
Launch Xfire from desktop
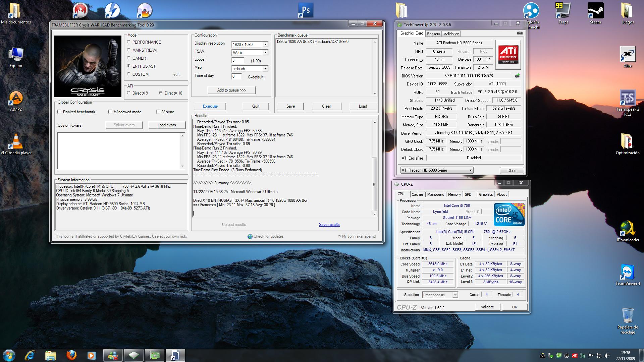tap(628, 57)
